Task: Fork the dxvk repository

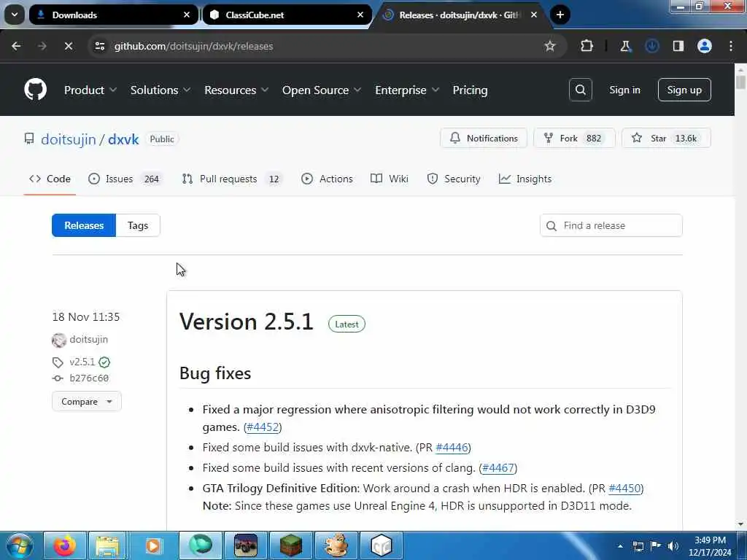Action: pos(574,138)
